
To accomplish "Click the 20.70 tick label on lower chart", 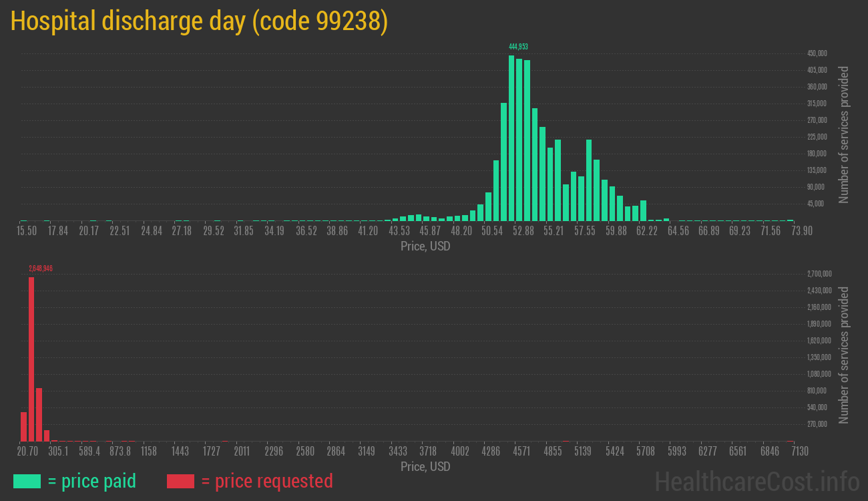I will pos(27,452).
